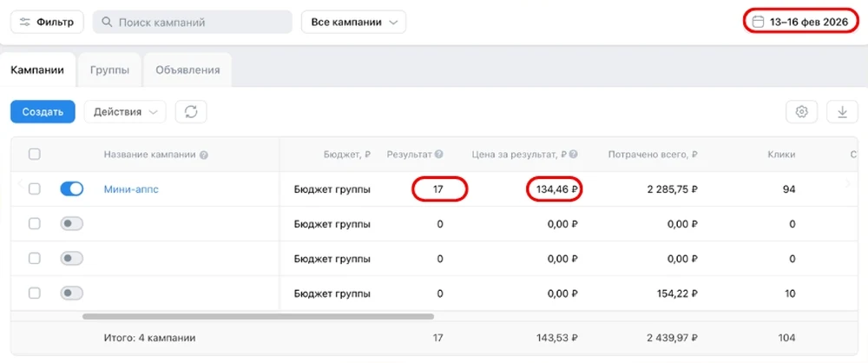The height and width of the screenshot is (363, 868).
Task: Switch to the Объявления tab
Action: click(x=187, y=69)
